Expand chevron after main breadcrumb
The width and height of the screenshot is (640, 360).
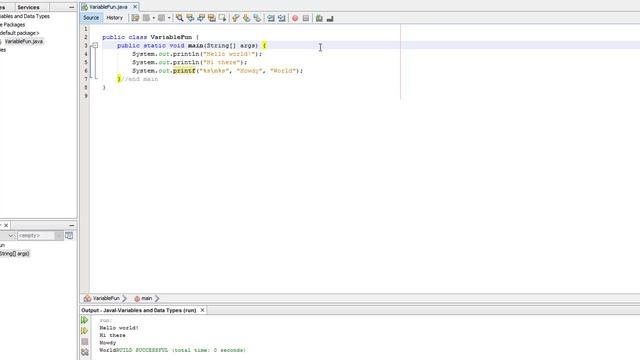tap(157, 298)
